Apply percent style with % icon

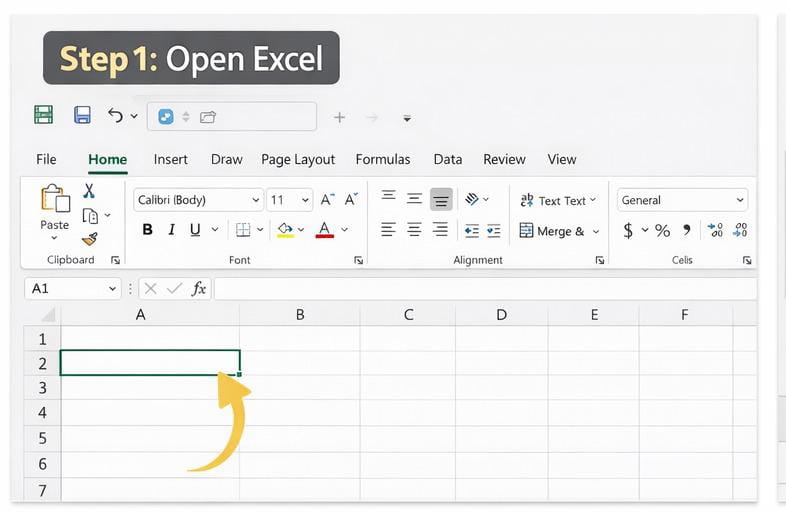(662, 231)
